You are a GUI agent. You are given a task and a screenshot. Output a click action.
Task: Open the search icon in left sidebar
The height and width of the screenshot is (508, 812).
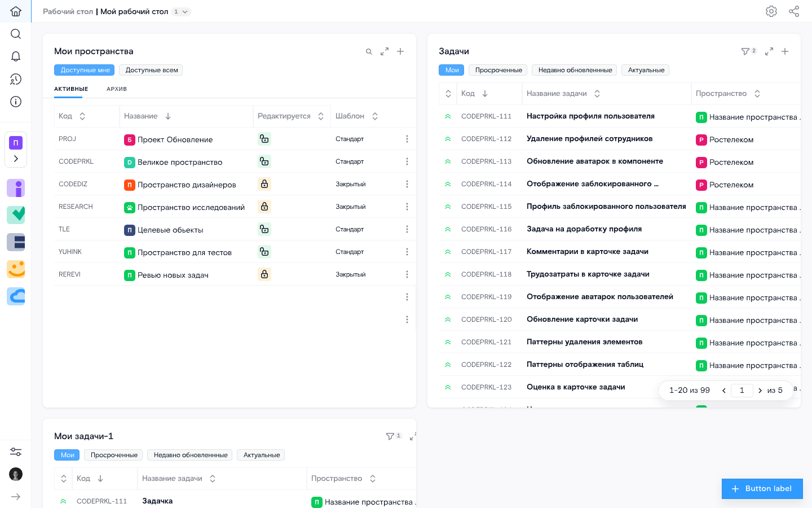(16, 34)
